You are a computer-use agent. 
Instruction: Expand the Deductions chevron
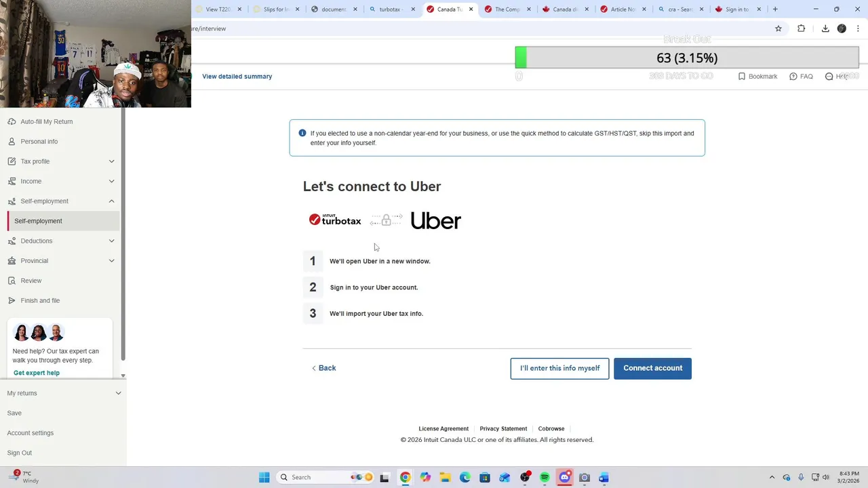point(111,241)
